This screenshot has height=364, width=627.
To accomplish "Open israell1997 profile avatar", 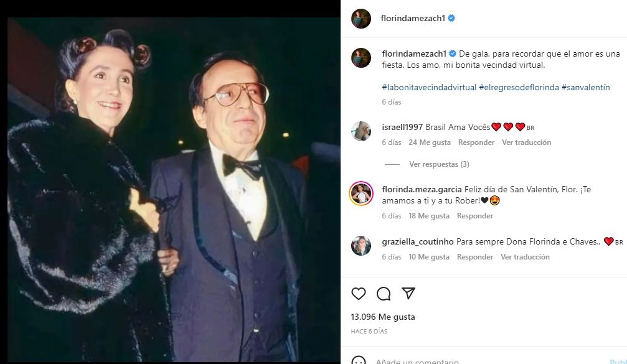I will [x=361, y=131].
